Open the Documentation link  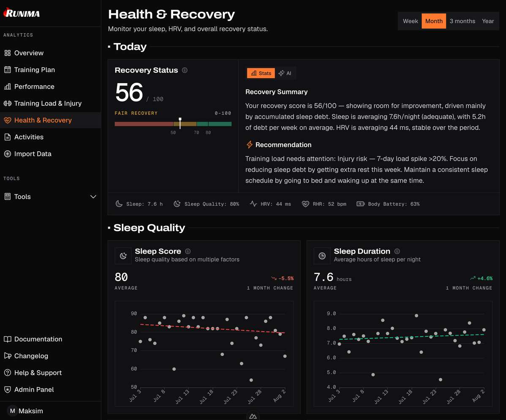click(x=50, y=339)
